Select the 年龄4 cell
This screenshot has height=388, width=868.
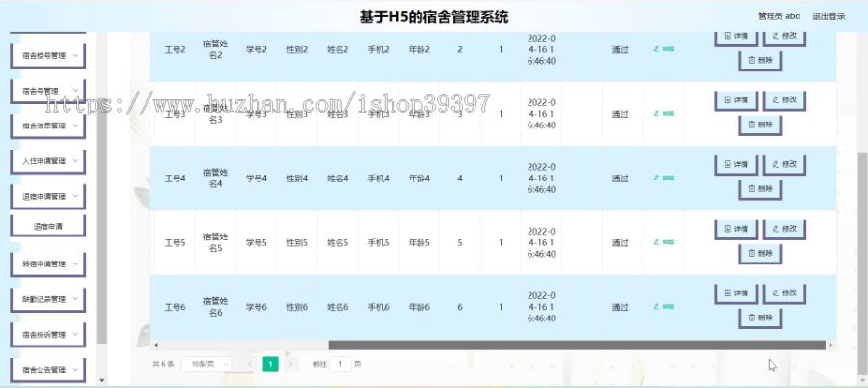420,179
